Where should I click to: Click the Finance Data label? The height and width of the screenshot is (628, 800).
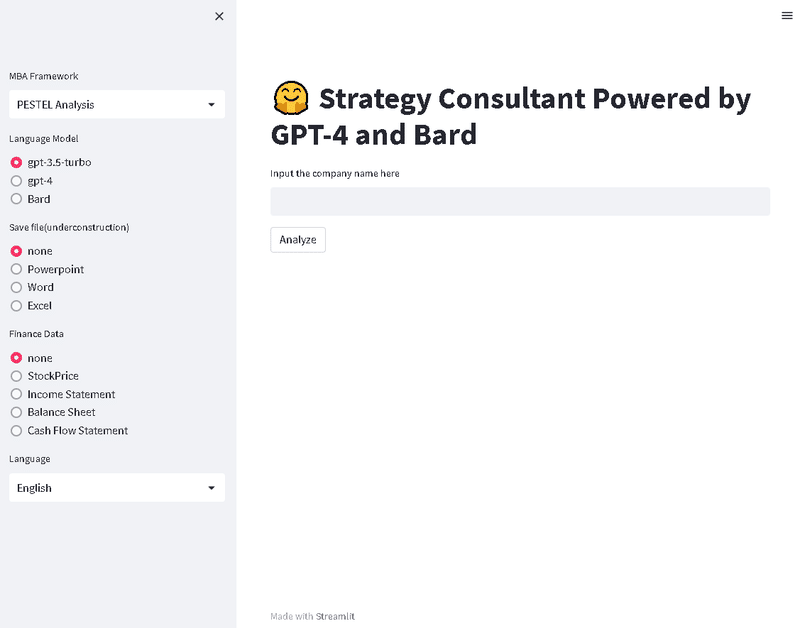click(36, 334)
